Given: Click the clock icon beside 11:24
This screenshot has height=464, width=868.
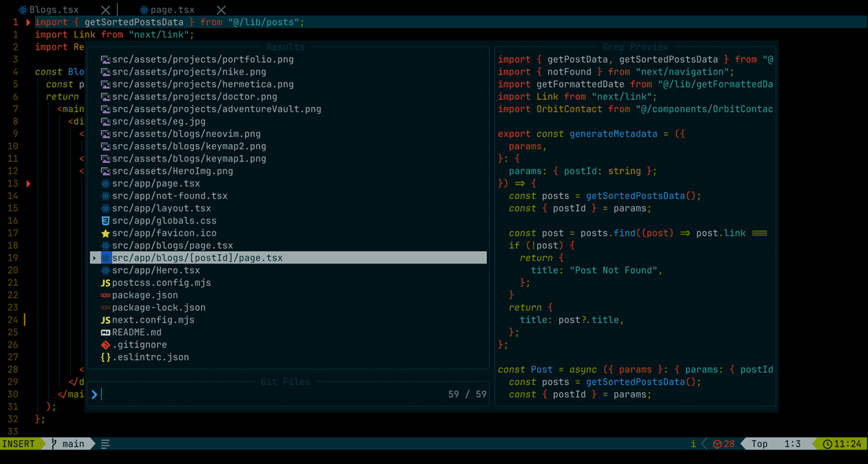Looking at the screenshot, I should (827, 444).
